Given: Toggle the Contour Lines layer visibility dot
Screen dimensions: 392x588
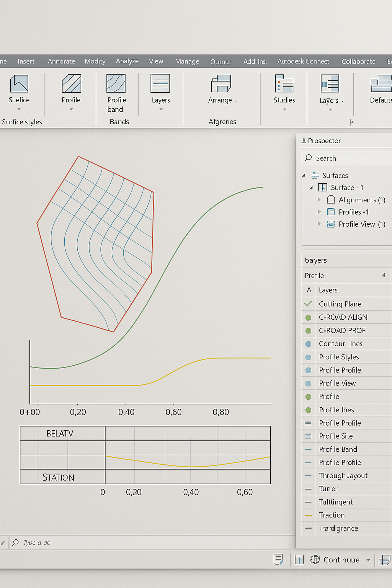Looking at the screenshot, I should [308, 344].
